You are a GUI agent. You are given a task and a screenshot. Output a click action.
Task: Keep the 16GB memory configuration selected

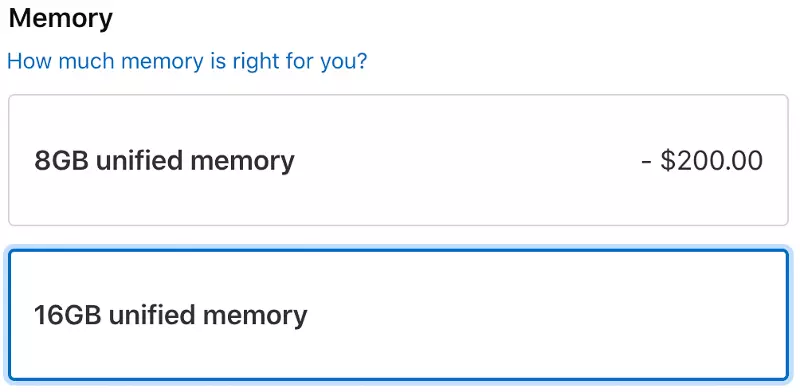[x=398, y=315]
